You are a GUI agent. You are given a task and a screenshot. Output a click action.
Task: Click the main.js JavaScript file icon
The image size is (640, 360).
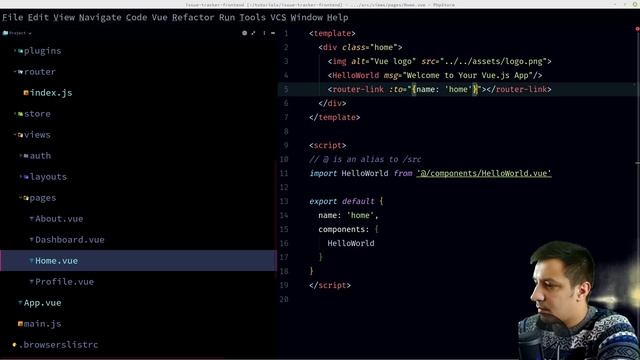[20, 324]
